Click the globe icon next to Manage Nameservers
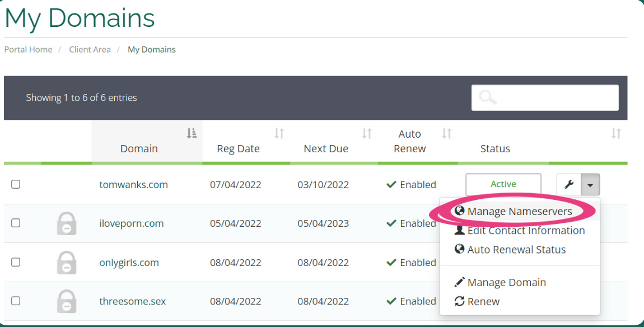 pyautogui.click(x=460, y=211)
